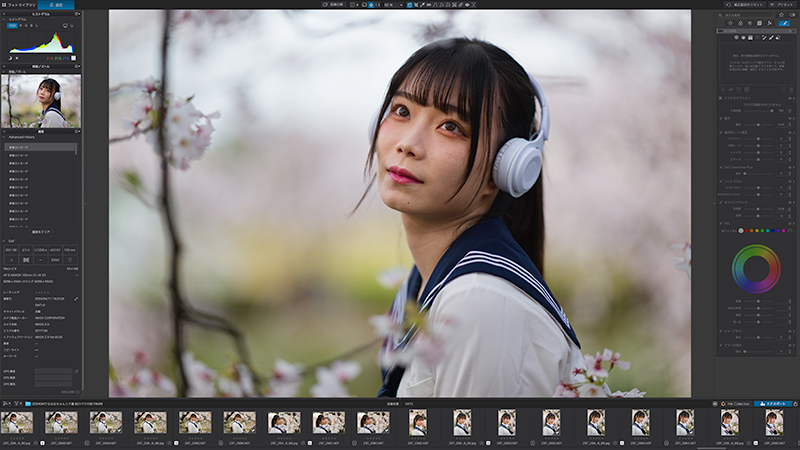This screenshot has height=450, width=800.
Task: Choose the Eraser mask tool
Action: 778,38
